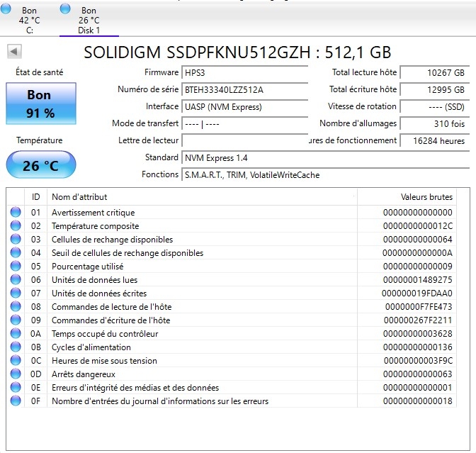The image size is (476, 453).
Task: Select Heures de mise sous tension name
Action: (104, 361)
